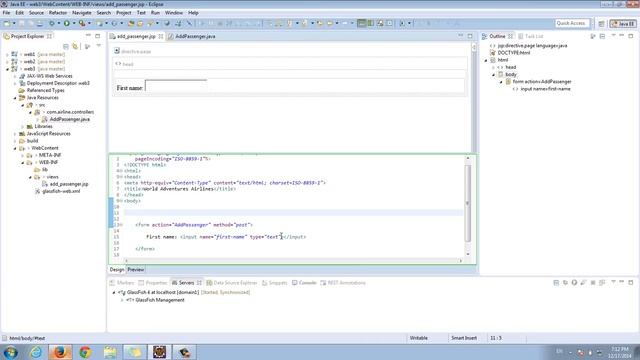Close the add_passenger.jsp editor tab
640x360 pixels.
click(161, 36)
